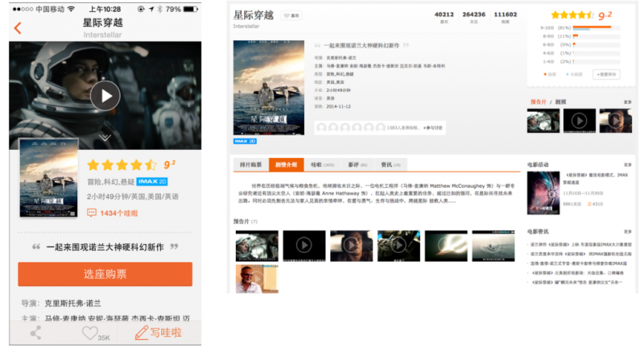Click the 40212 likes count on web page
Image resolution: width=644 pixels, height=348 pixels.
pyautogui.click(x=444, y=14)
